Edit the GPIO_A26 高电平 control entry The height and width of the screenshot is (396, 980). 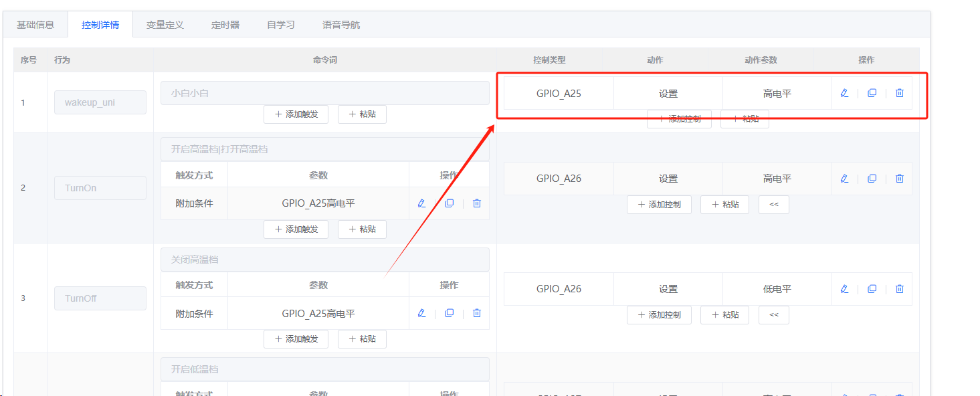[x=844, y=179]
